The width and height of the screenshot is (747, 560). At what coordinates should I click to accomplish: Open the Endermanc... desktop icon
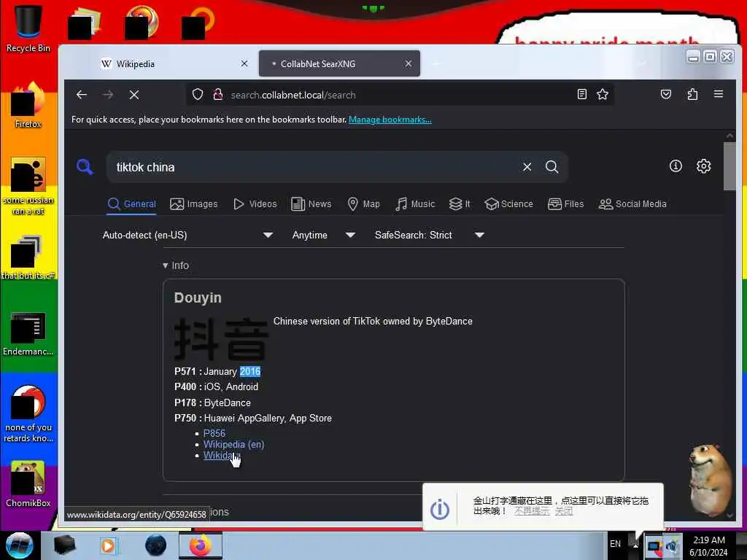[x=28, y=333]
